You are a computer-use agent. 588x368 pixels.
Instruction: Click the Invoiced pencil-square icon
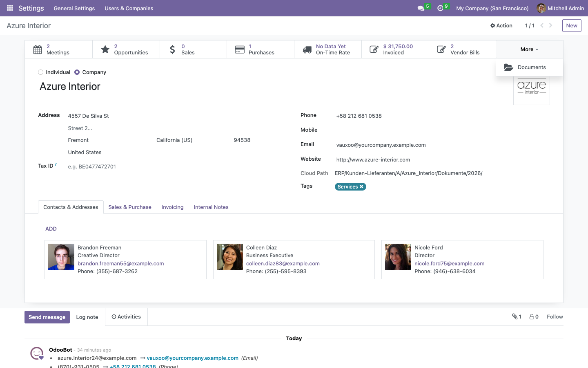click(x=374, y=49)
